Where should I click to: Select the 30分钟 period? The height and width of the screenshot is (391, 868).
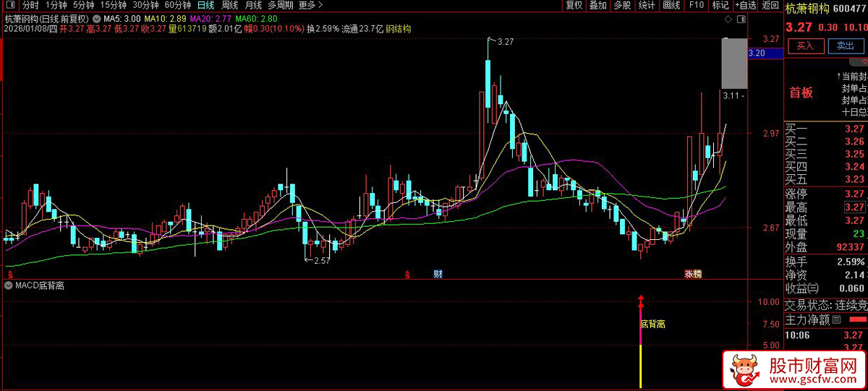coord(145,5)
